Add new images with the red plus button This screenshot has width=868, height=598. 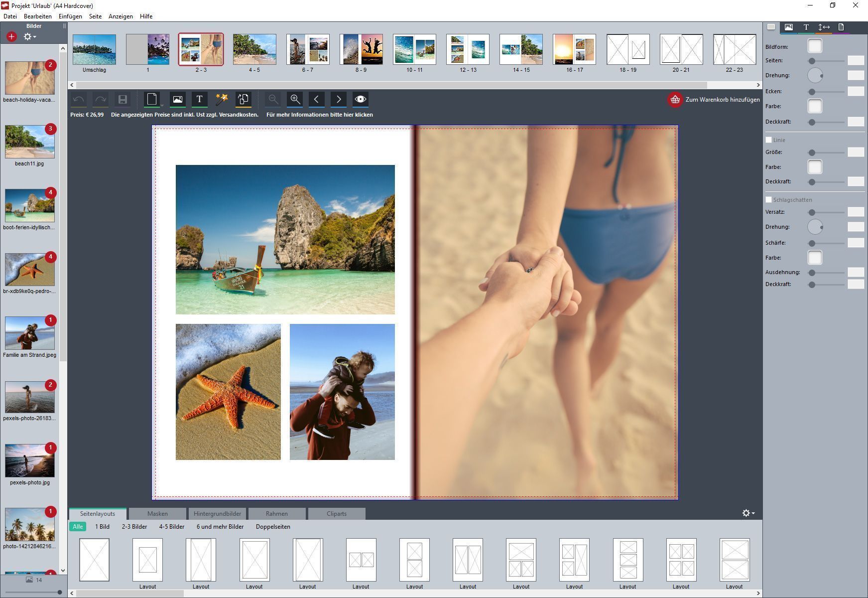tap(11, 36)
